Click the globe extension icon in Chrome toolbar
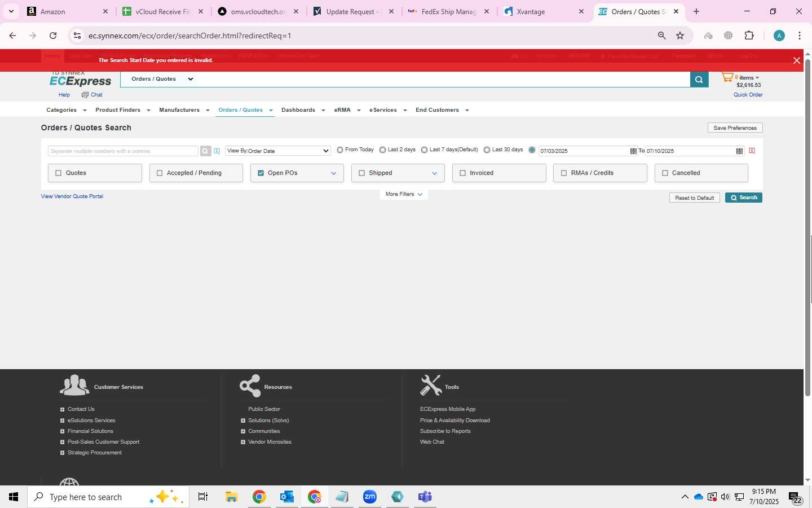 [729, 36]
